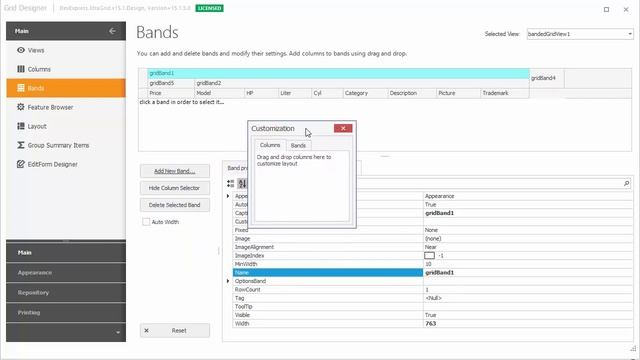Expand the OptionsBand property node
Viewport: 640px width, 360px height.
coord(228,281)
